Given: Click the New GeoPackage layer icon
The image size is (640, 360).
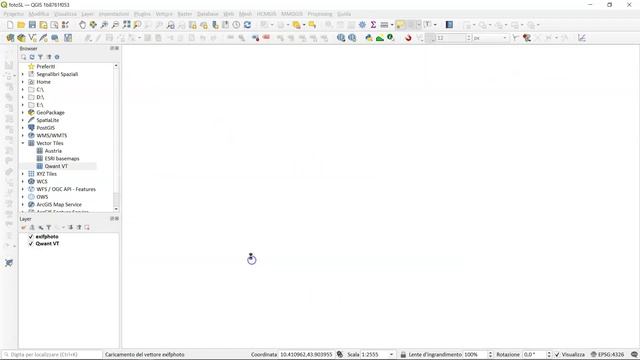Looking at the screenshot, I should pos(21,38).
